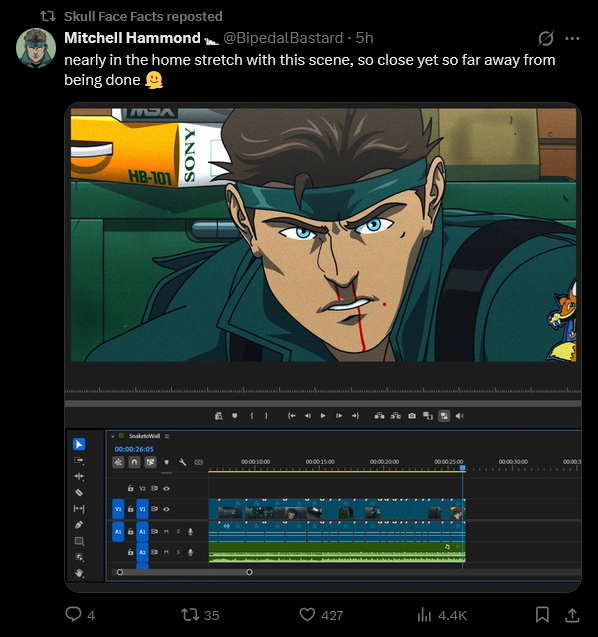Toggle V1 source patching button
The width and height of the screenshot is (598, 637).
(118, 509)
